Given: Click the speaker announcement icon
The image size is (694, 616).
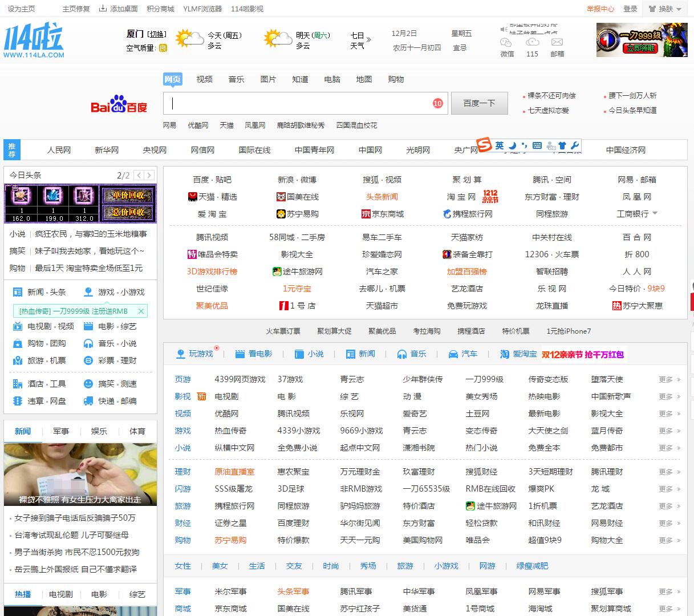Looking at the screenshot, I should tap(504, 29).
